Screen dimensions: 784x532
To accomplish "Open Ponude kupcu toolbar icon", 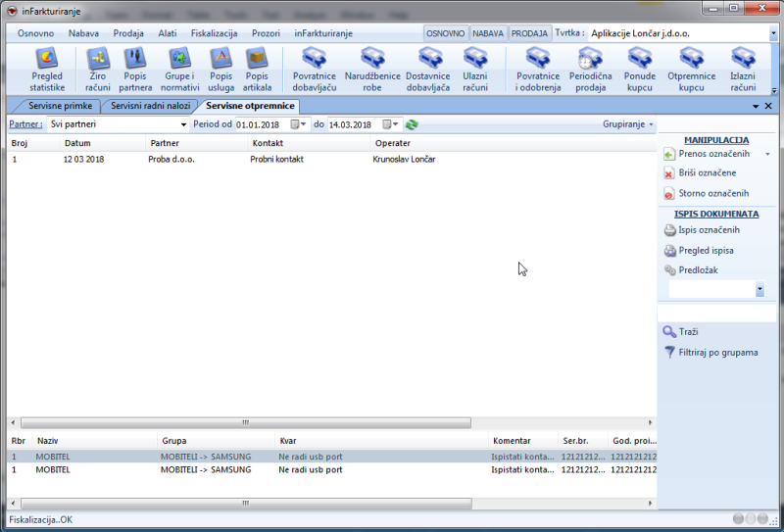I will 640,70.
